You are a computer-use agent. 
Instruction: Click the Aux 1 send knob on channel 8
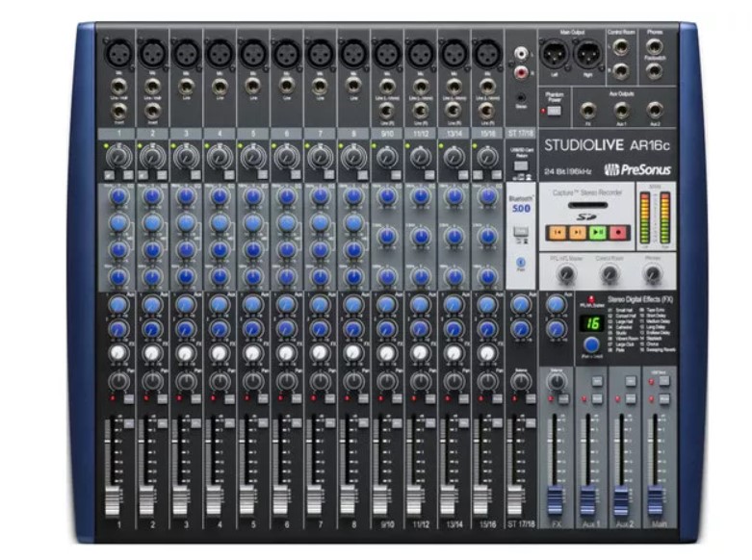(x=353, y=304)
